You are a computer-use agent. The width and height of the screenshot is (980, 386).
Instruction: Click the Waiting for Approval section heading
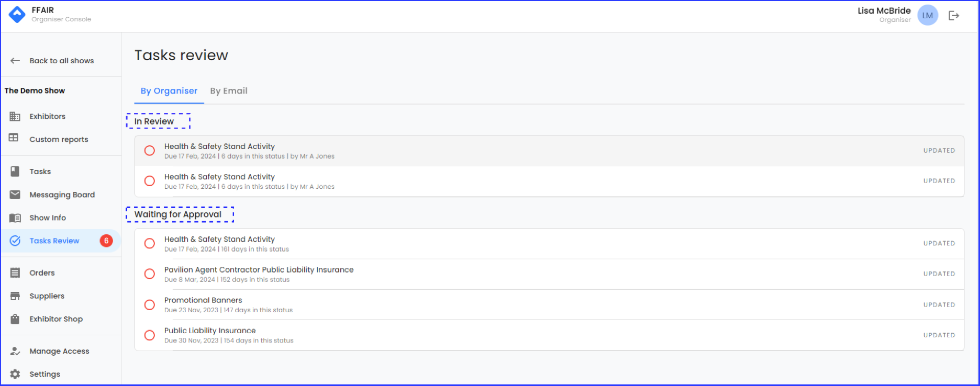click(178, 214)
